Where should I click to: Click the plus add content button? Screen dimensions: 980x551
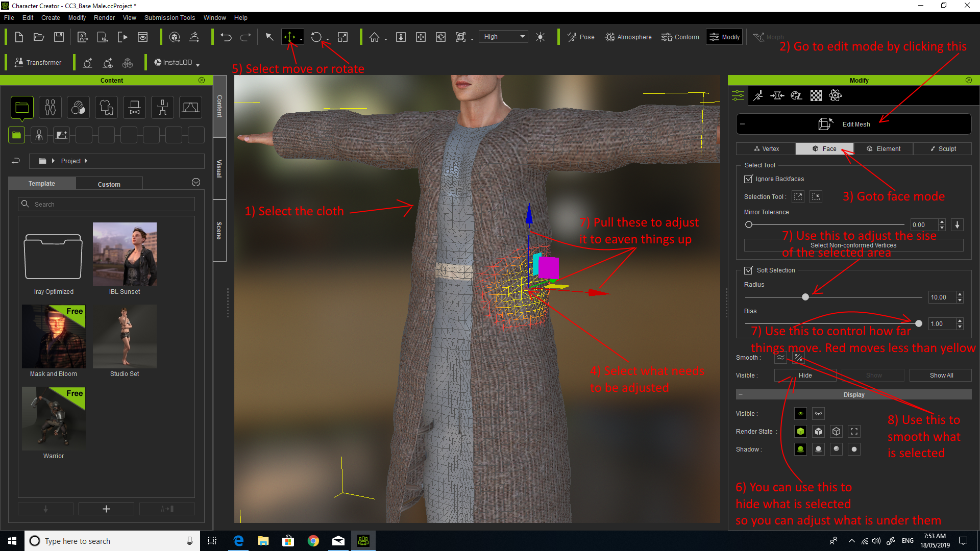click(x=106, y=509)
